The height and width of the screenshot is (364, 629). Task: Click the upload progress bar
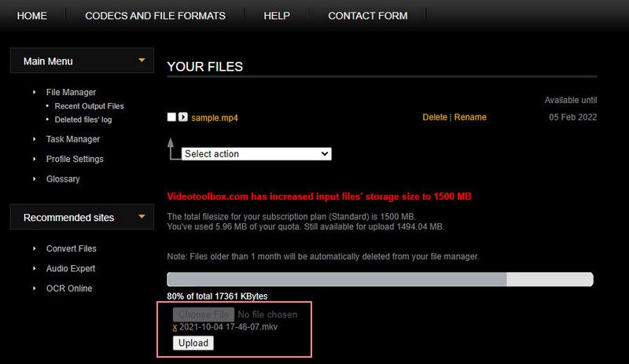coord(380,279)
